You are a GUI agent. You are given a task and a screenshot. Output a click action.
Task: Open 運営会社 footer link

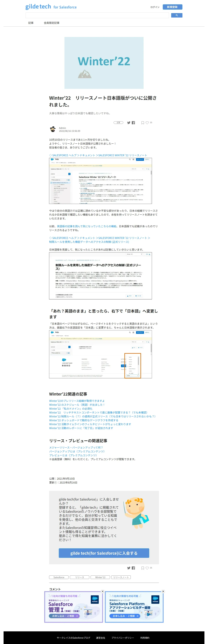click(x=101, y=638)
